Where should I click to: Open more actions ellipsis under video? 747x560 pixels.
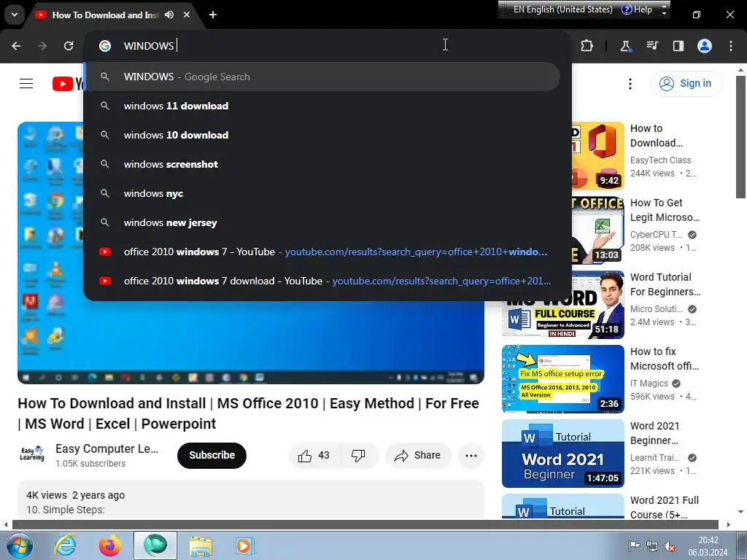(471, 455)
